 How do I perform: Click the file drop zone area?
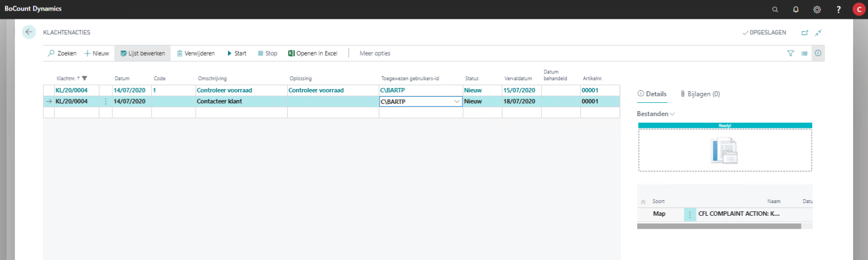725,150
